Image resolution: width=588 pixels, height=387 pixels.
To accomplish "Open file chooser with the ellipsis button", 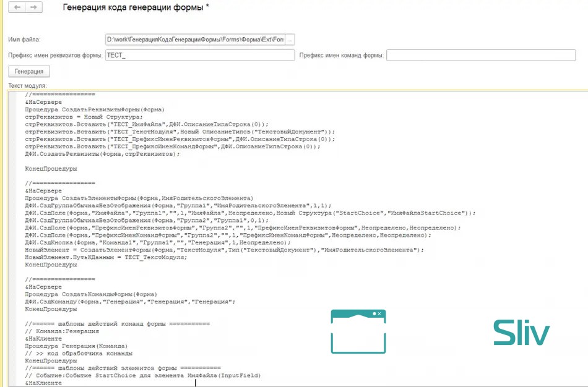I will (x=290, y=40).
